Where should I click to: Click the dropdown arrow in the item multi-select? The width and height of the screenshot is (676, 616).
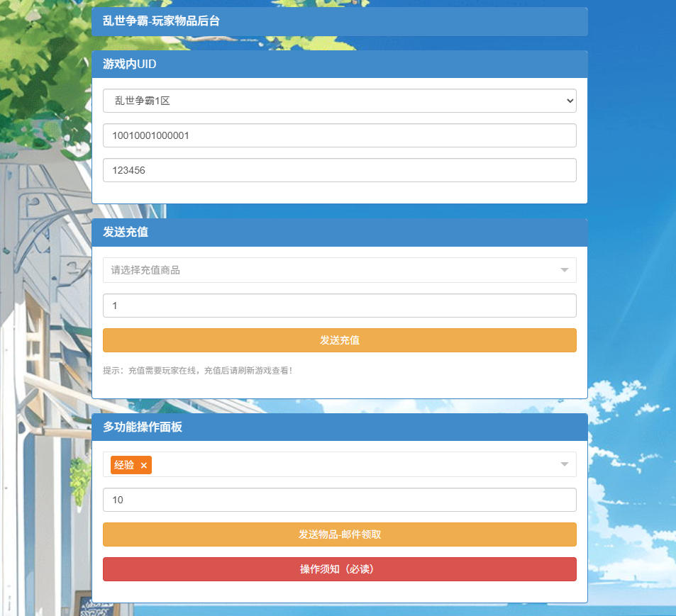pyautogui.click(x=564, y=464)
